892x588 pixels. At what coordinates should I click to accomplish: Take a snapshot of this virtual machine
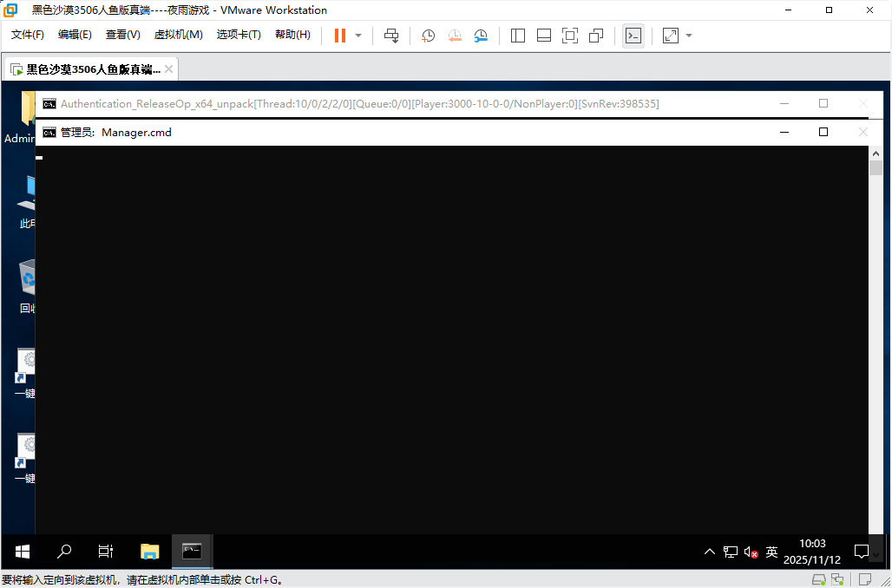(x=429, y=36)
